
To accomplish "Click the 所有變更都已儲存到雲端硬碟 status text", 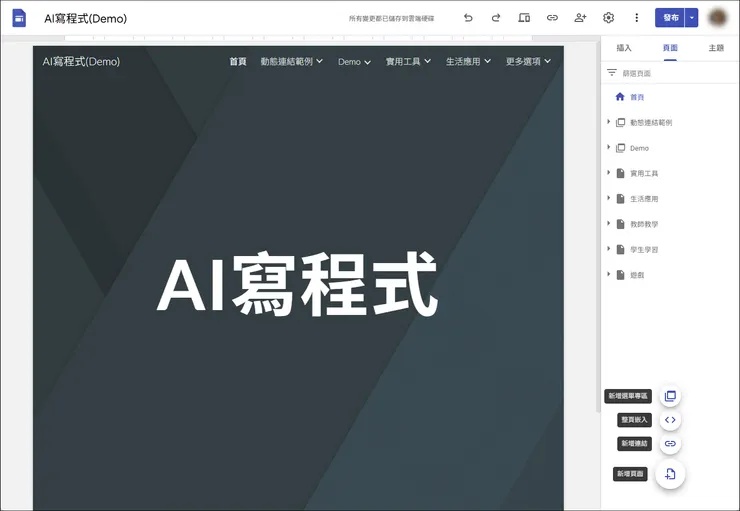I will (391, 18).
